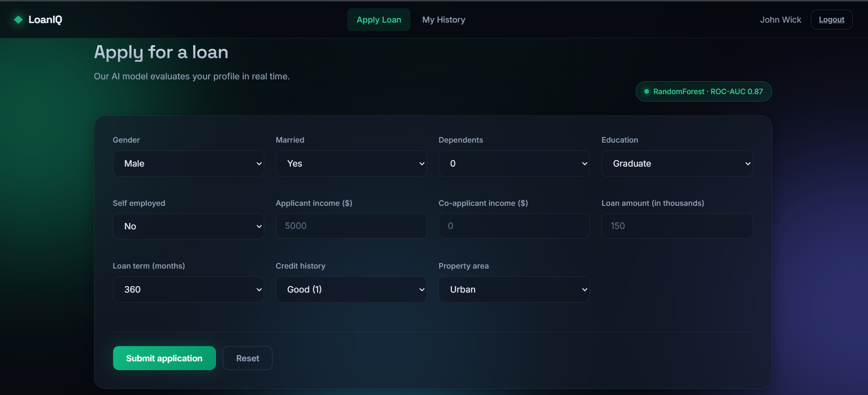Expand the Dependents dropdown
The image size is (868, 395).
click(x=514, y=163)
